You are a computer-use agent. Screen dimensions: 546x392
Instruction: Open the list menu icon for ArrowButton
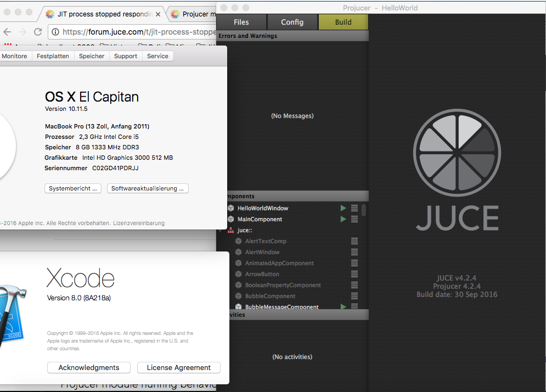pyautogui.click(x=354, y=274)
